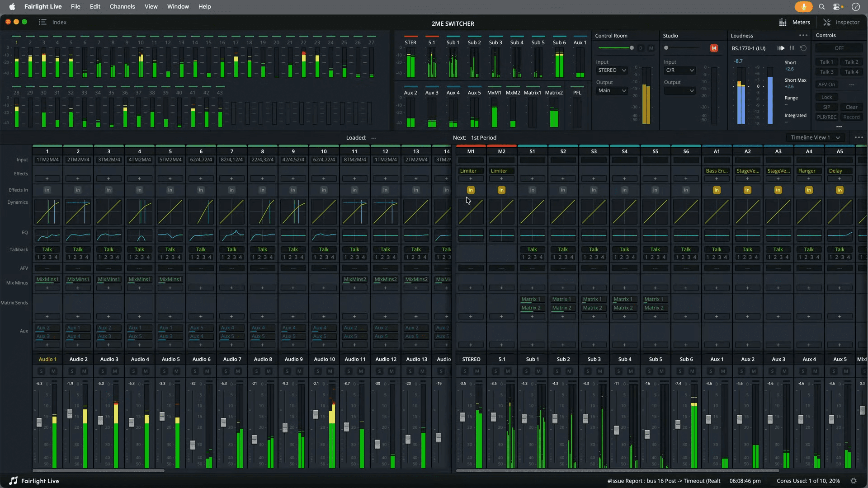This screenshot has height=488, width=868.
Task: Open the Meters panel icon
Action: [783, 22]
